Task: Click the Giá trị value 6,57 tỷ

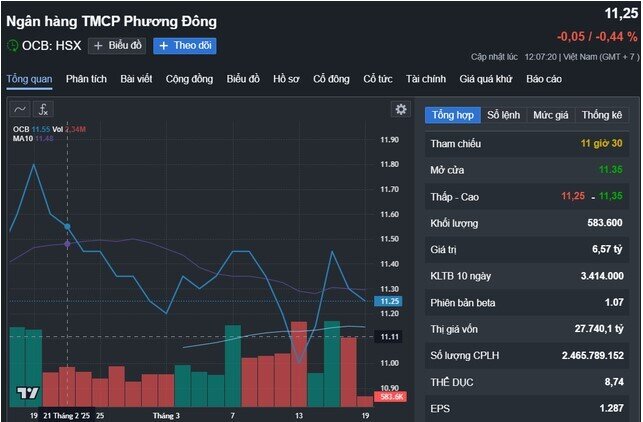Action: (x=607, y=249)
